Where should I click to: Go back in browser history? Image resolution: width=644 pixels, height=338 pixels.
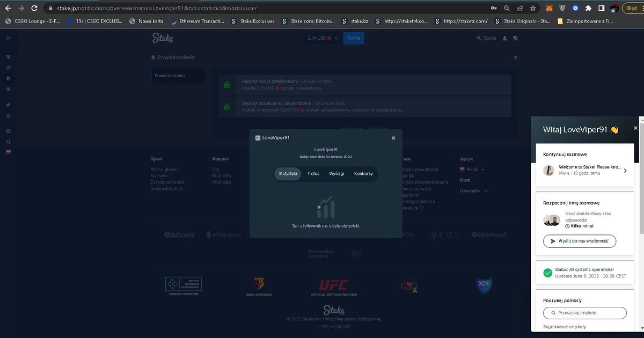[x=8, y=9]
